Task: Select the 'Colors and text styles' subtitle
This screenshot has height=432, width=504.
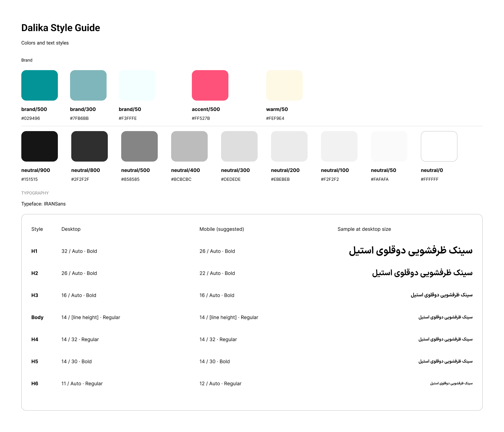Action: [x=45, y=43]
